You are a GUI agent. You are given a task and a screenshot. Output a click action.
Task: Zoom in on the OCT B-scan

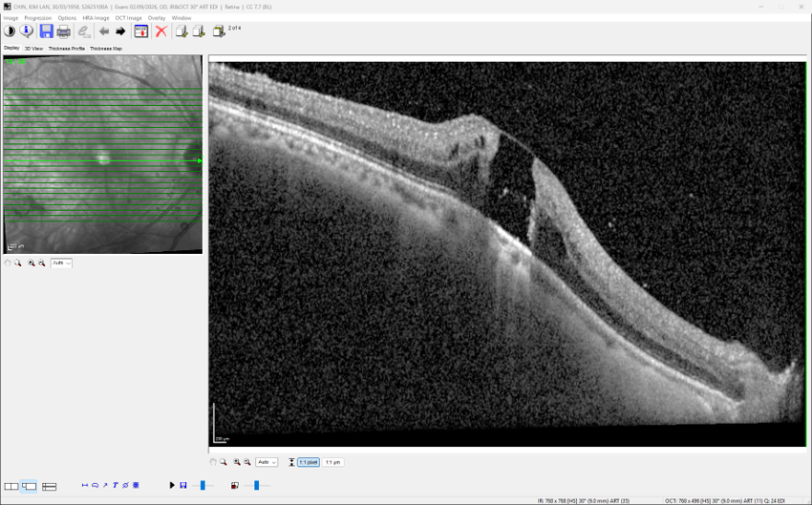pyautogui.click(x=237, y=462)
